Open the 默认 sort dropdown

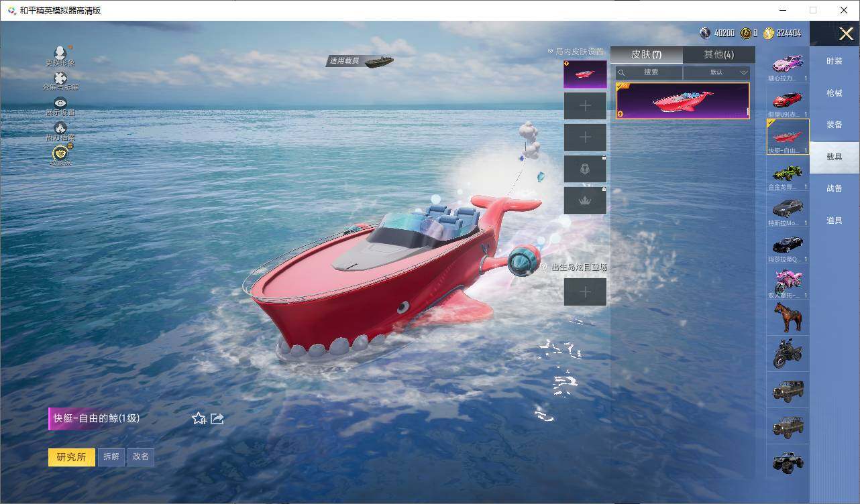click(x=716, y=72)
